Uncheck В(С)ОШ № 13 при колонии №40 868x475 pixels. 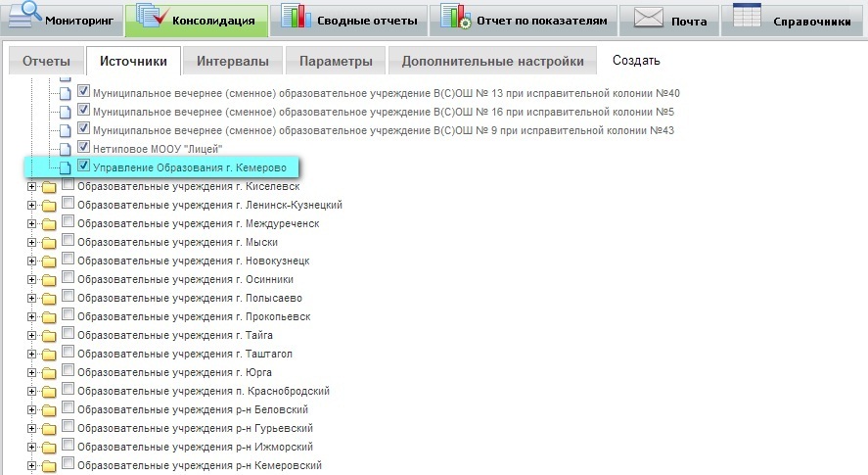click(x=83, y=91)
